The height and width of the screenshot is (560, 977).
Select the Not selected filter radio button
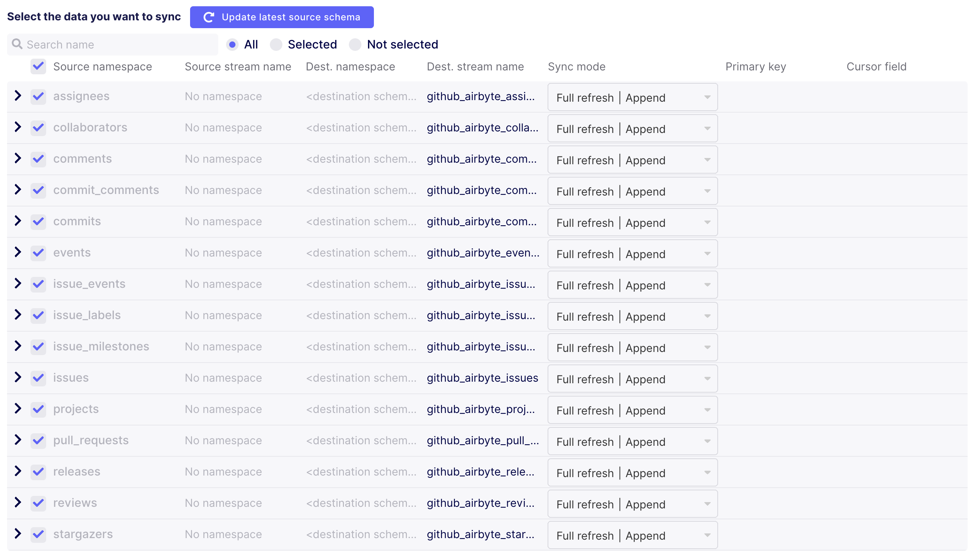click(x=355, y=45)
